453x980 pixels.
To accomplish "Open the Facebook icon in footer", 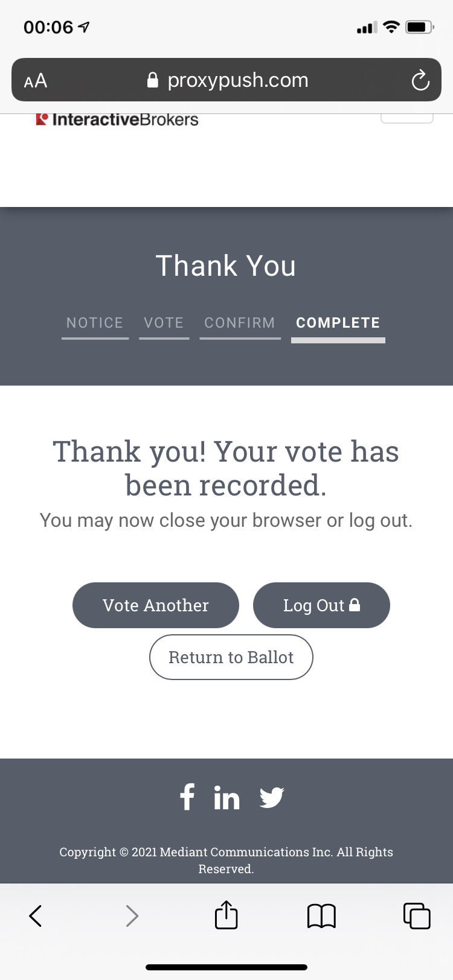I will 187,797.
